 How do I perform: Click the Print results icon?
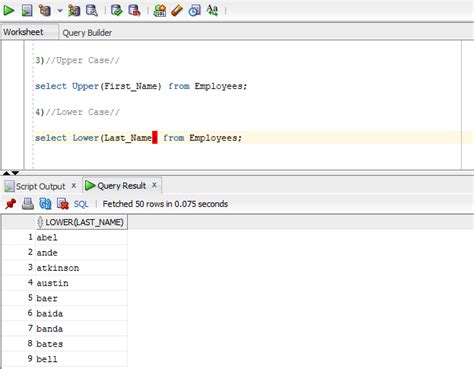28,204
